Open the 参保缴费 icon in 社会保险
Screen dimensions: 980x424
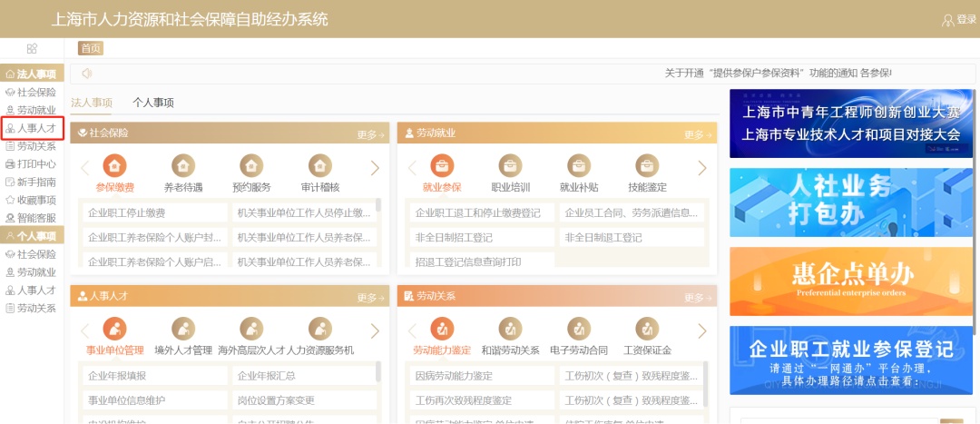click(114, 167)
